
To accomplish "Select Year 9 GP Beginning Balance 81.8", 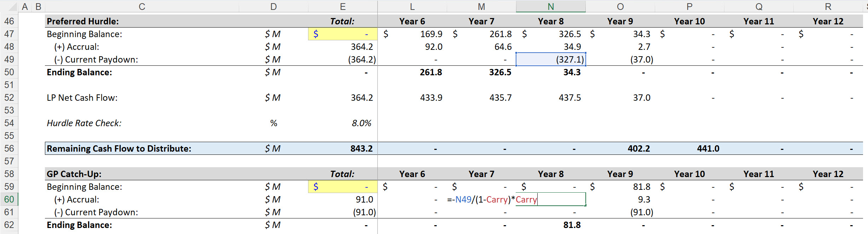I will (x=642, y=187).
